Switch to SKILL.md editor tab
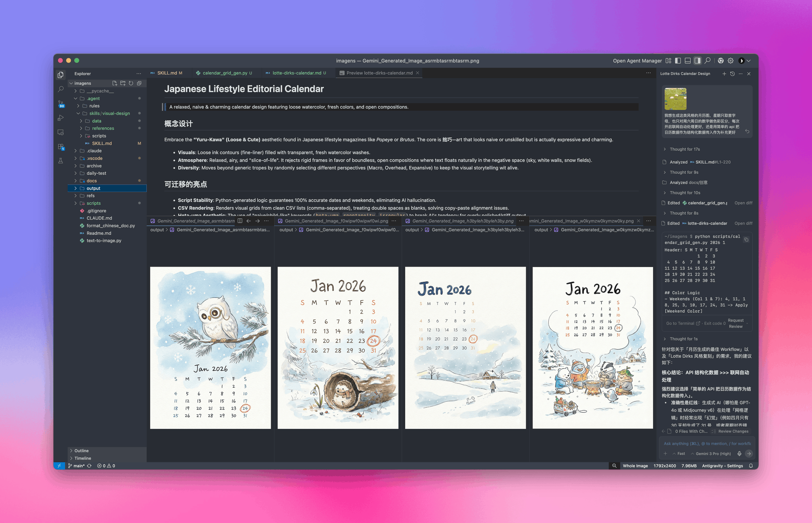812x523 pixels. (x=167, y=73)
